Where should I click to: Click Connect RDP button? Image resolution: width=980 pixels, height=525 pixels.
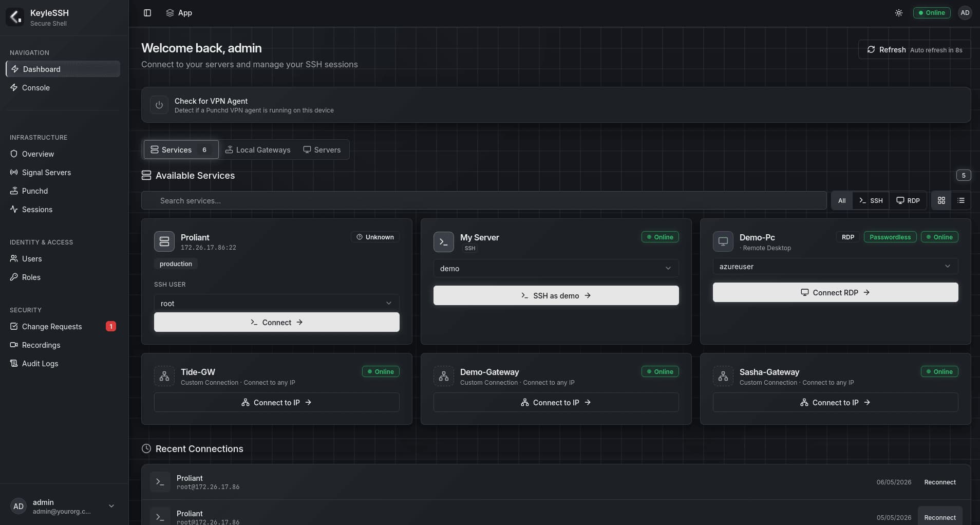[x=836, y=292]
